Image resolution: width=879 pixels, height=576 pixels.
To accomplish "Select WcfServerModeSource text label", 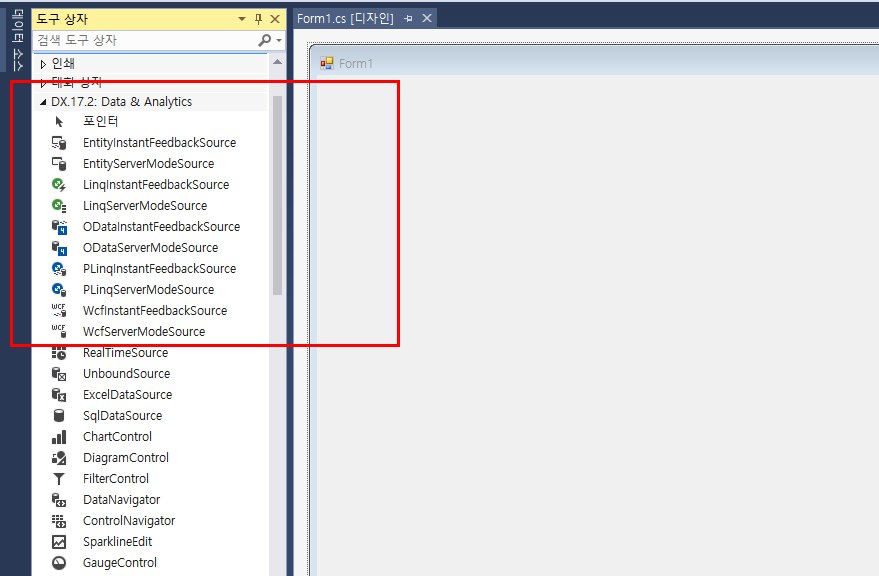I will (144, 331).
